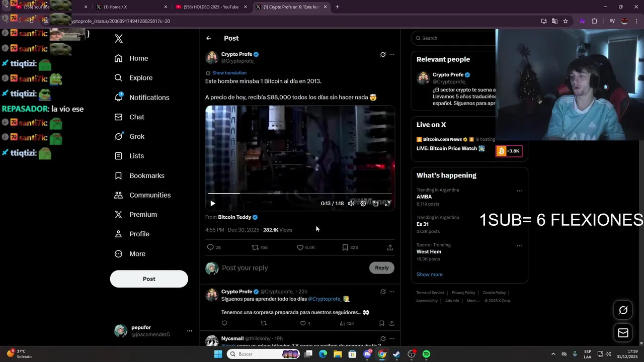Open Bitcoin Teddy profile link
644x362 pixels.
[x=238, y=217]
